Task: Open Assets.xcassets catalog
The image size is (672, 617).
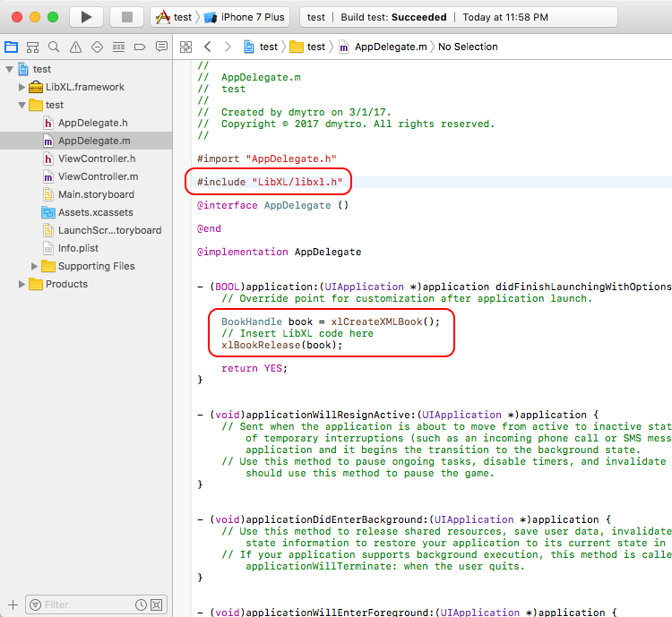Action: pos(86,212)
